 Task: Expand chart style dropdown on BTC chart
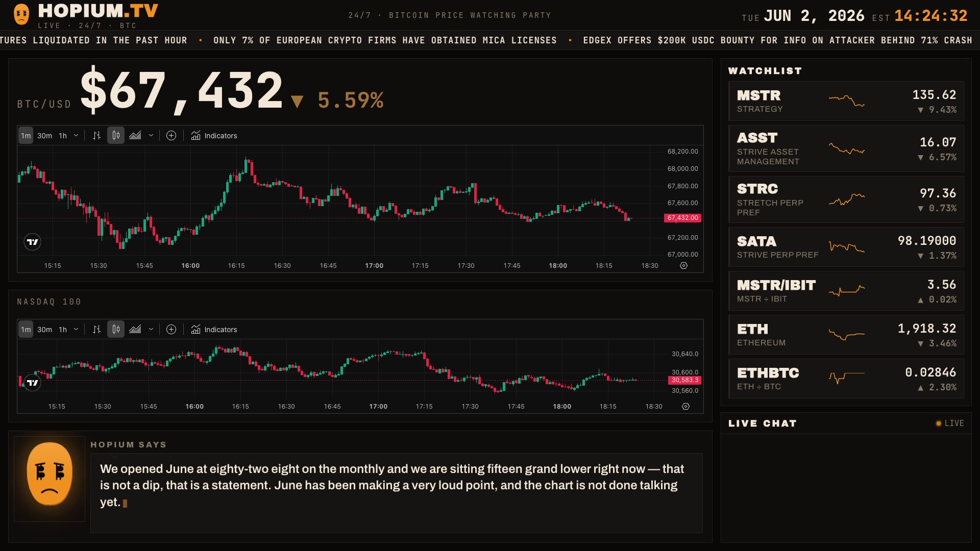pos(151,136)
